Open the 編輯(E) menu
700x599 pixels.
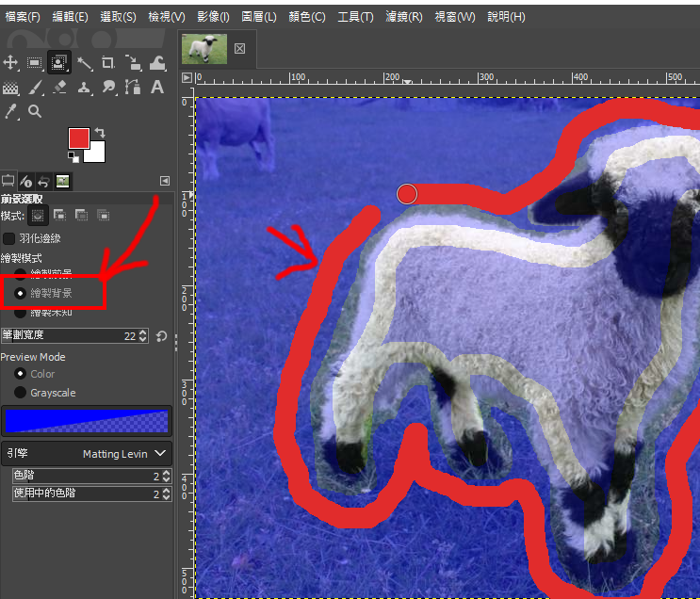(70, 17)
